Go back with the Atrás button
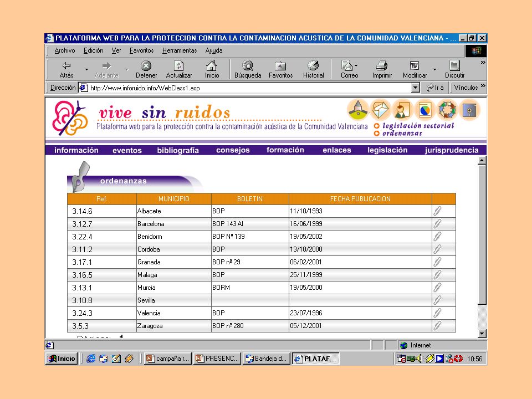Image resolution: width=532 pixels, height=399 pixels. (66, 70)
